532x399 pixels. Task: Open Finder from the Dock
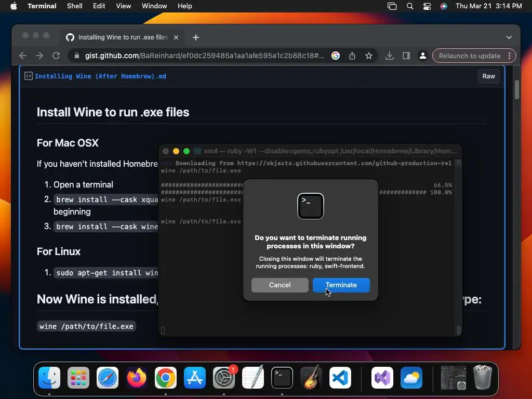49,378
